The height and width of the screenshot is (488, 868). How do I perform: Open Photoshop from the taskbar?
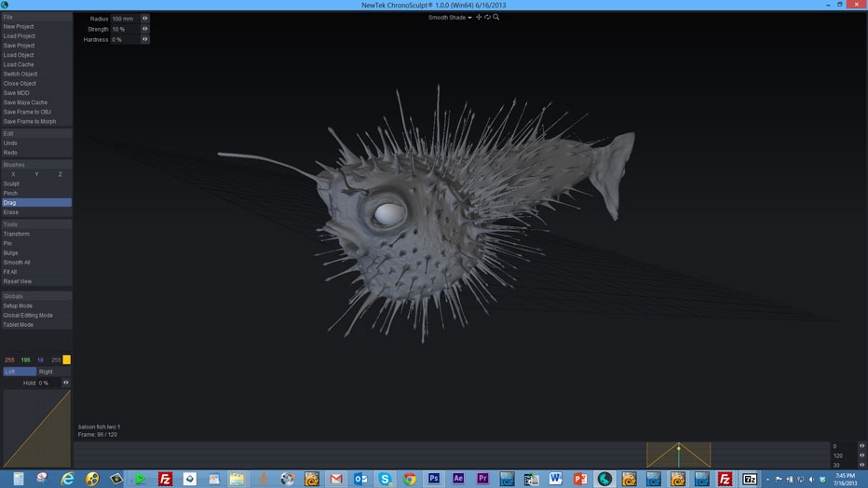[x=434, y=479]
